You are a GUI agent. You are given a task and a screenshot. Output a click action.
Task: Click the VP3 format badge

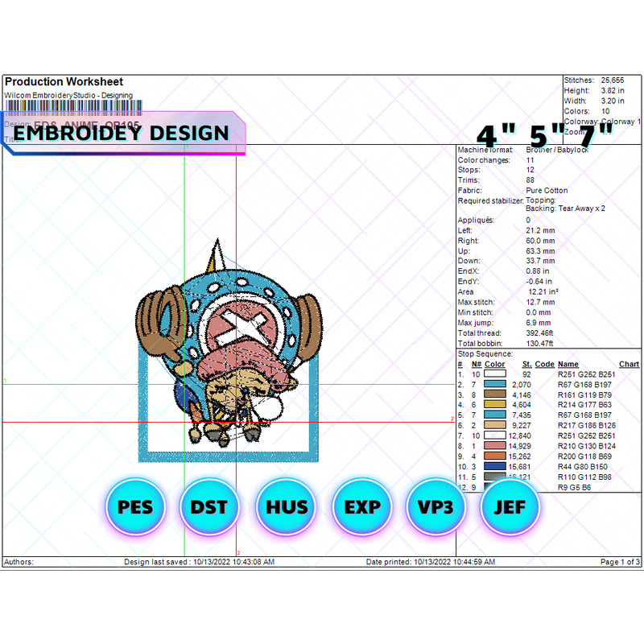pos(436,507)
